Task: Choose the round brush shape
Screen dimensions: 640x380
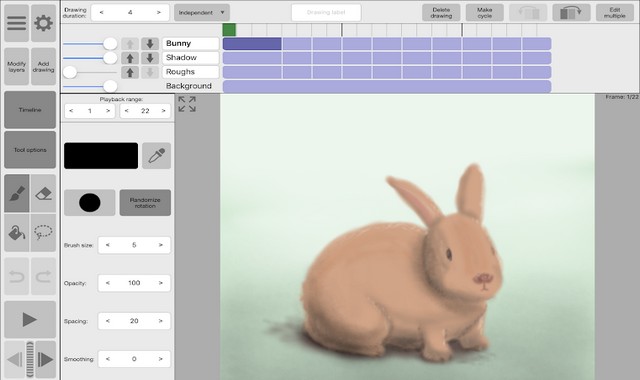Action: point(89,202)
